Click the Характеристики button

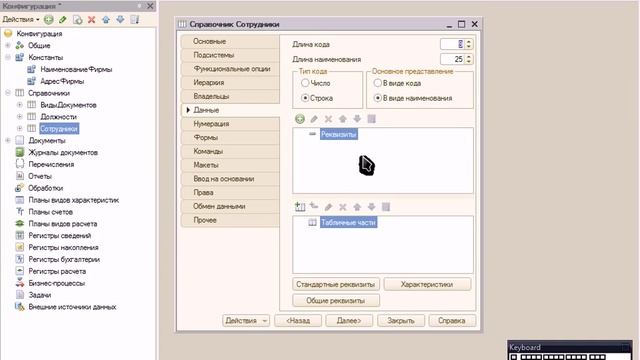tap(427, 284)
